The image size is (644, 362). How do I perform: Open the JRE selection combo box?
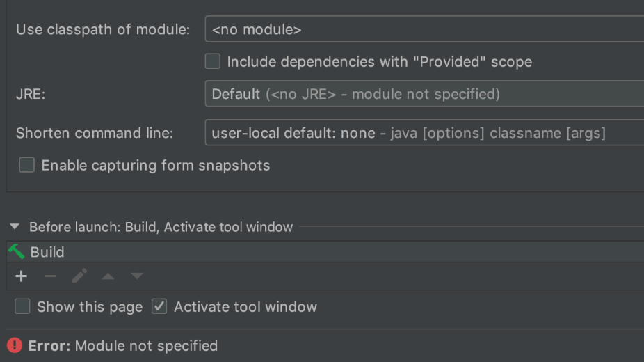424,94
